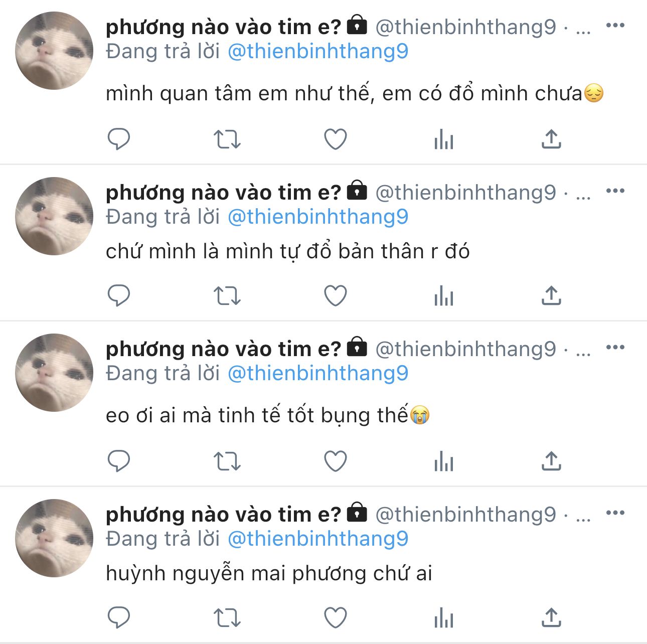The image size is (647, 644).
Task: View analytics of 'mình quan tâm em' tweet
Action: tap(443, 139)
